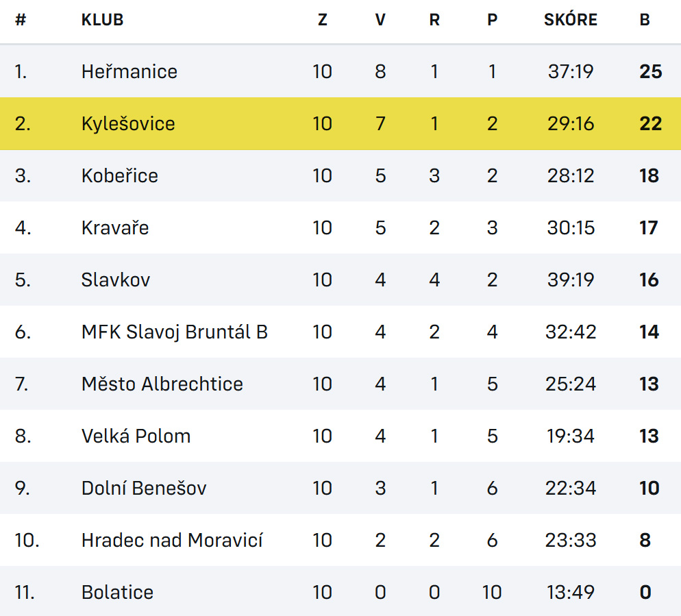Click the B points column header
The width and height of the screenshot is (681, 616).
pos(645,20)
